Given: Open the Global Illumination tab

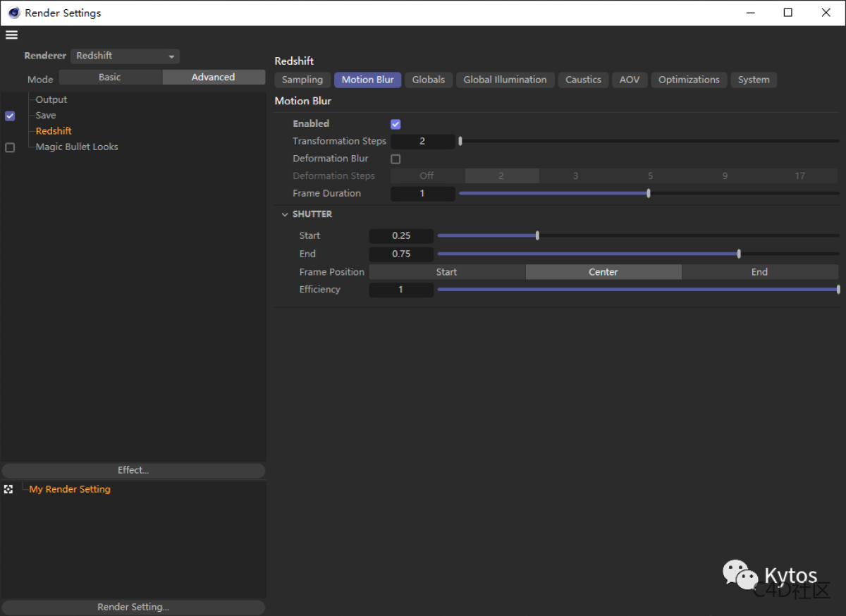Looking at the screenshot, I should coord(505,80).
